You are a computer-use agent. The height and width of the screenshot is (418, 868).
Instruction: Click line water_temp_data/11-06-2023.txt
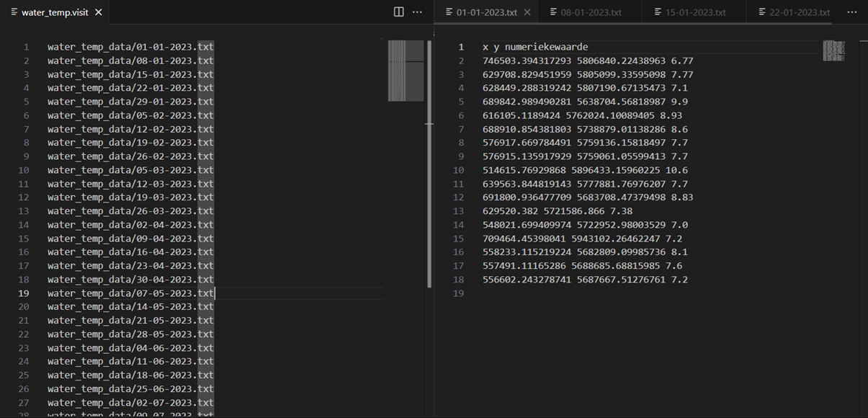(130, 362)
